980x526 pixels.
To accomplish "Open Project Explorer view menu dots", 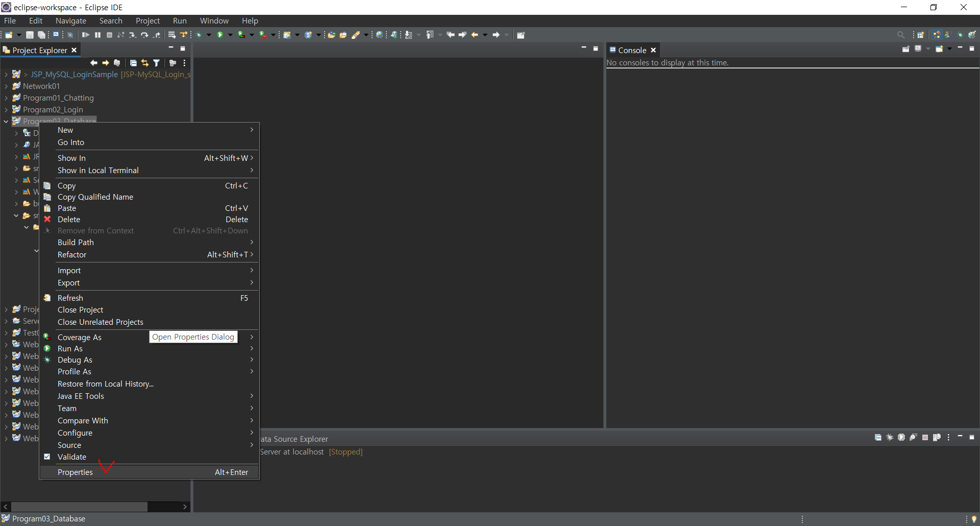I will (184, 63).
